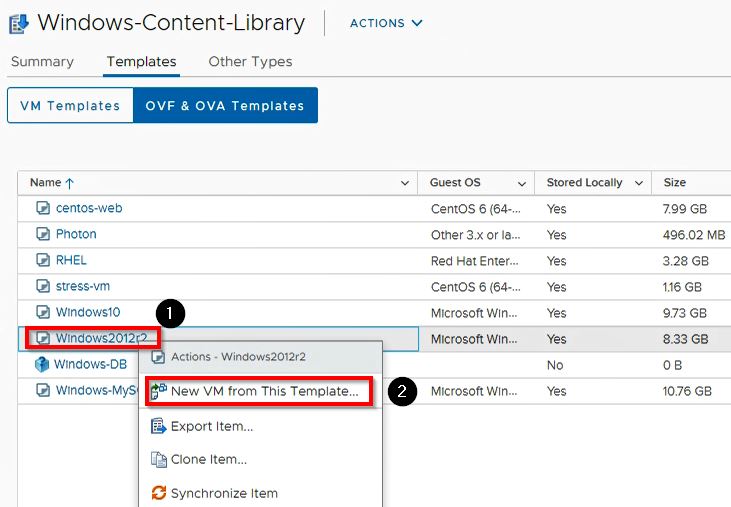
Task: Open the Windows10 template link
Action: (88, 312)
